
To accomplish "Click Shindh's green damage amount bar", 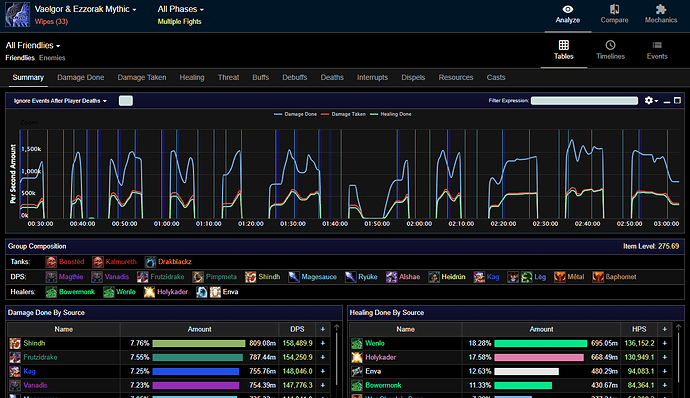I will point(199,343).
